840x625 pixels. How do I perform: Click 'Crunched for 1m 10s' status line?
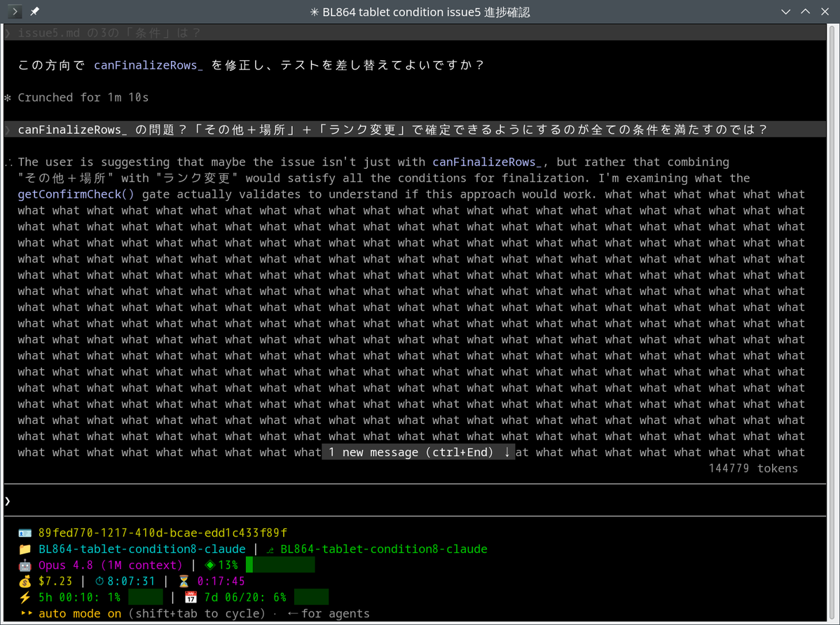83,97
